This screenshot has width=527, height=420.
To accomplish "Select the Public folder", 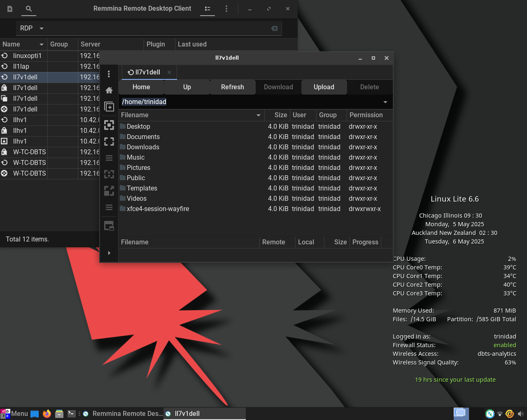I will point(256,178).
